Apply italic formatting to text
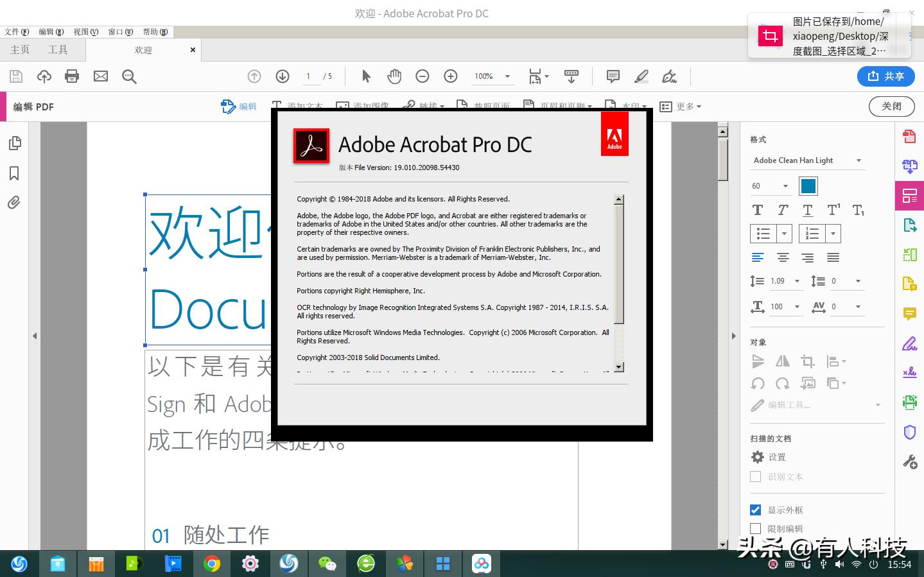The width and height of the screenshot is (924, 577). pyautogui.click(x=781, y=209)
